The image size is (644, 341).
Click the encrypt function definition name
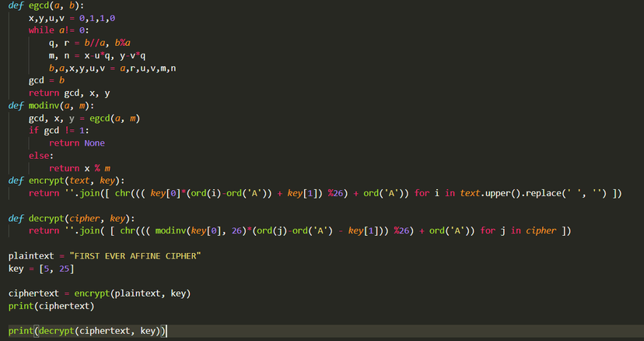coord(47,181)
